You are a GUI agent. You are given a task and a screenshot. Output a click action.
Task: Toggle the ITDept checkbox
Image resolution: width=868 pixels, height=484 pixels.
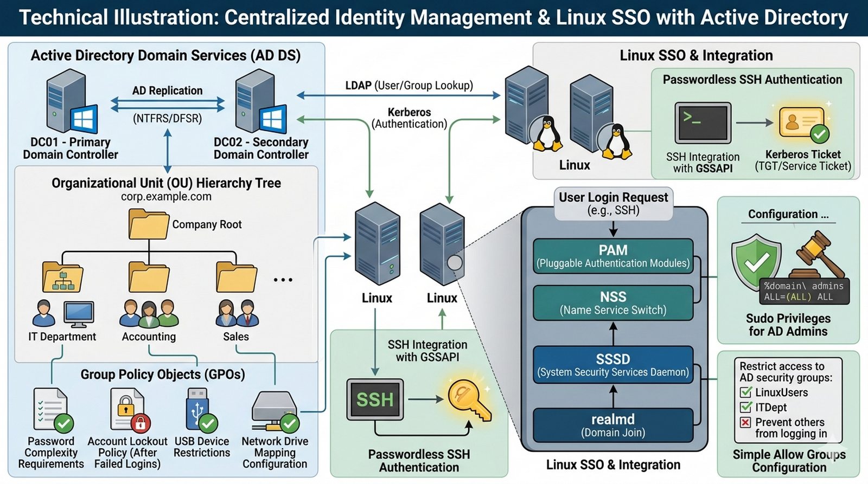[746, 407]
